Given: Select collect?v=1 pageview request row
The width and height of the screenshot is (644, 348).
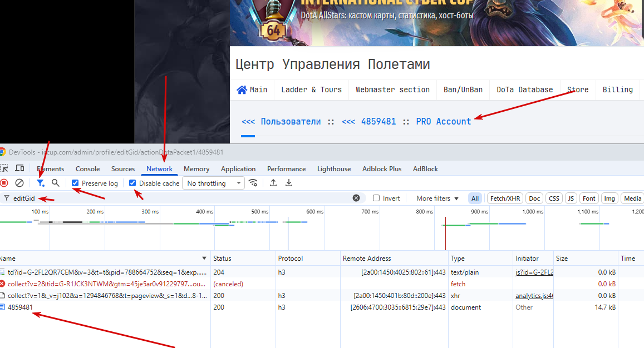Looking at the screenshot, I should pyautogui.click(x=322, y=296).
